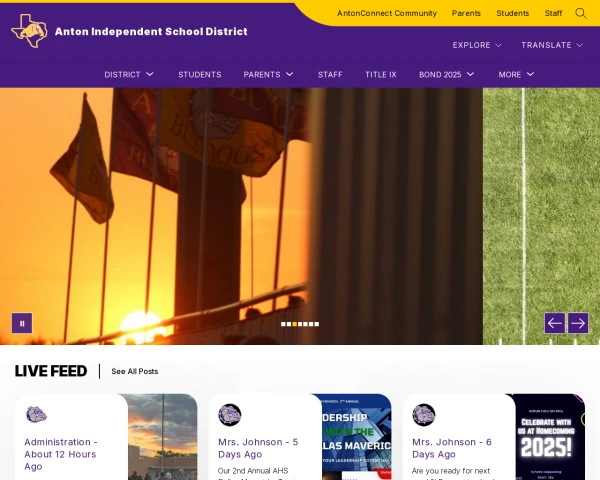
Task: Open the Parents link in yellow top bar
Action: 466,13
